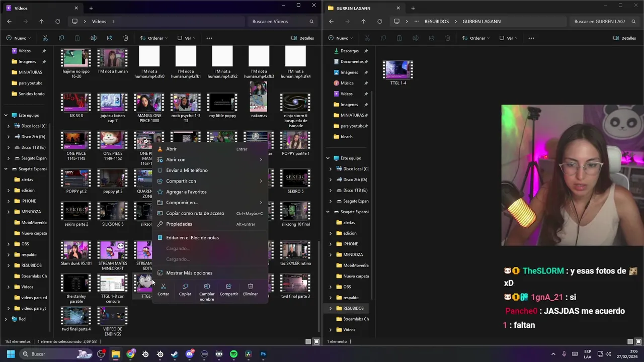Viewport: 644px width, 362px height.
Task: Open Steam from the taskbar
Action: (175, 354)
